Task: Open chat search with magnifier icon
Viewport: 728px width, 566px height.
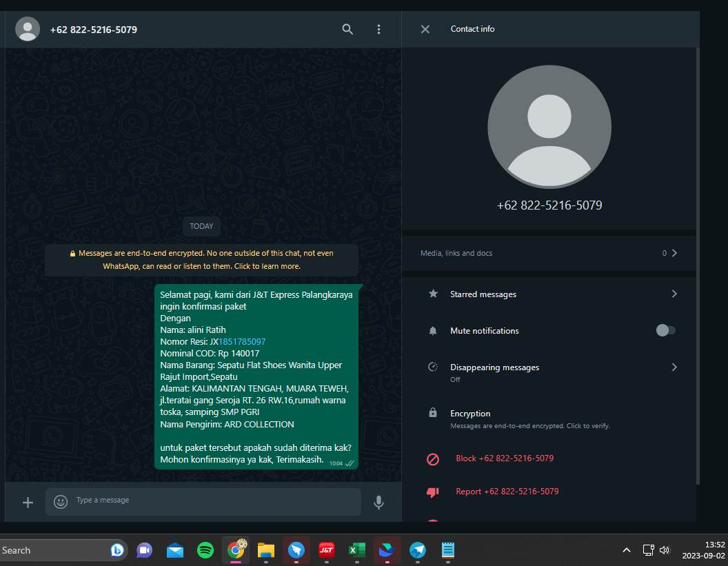Action: tap(347, 29)
